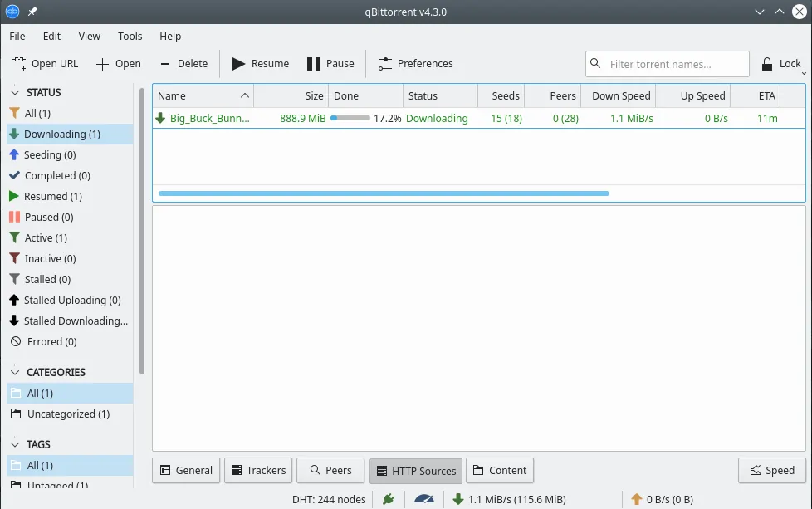
Task: Click the Delete minus icon
Action: coord(164,64)
